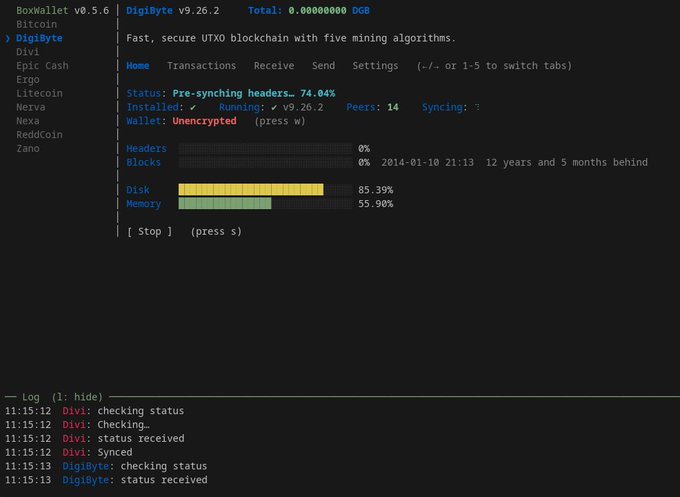Click the Pre-synching headers 74.04% status
The width and height of the screenshot is (680, 497).
coord(254,93)
